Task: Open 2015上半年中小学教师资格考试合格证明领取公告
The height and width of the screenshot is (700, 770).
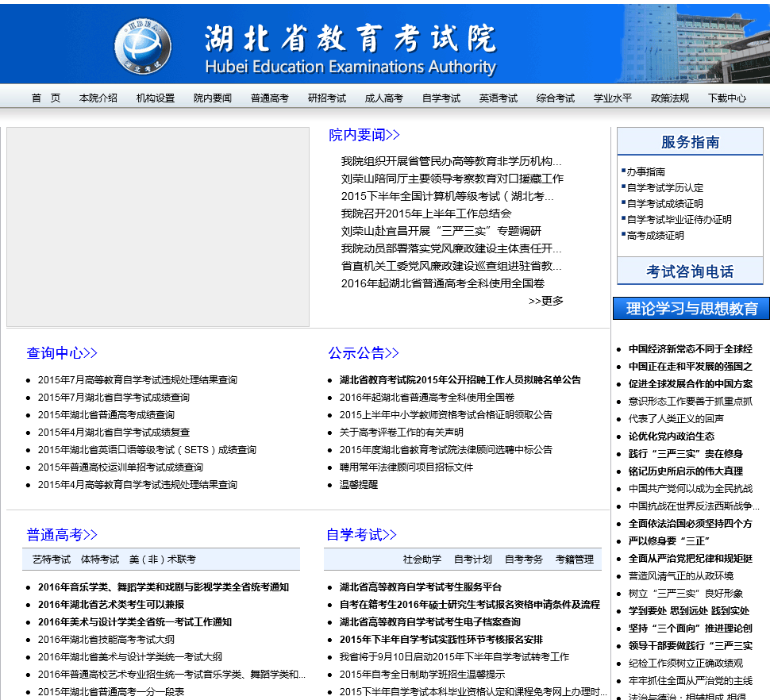Action: click(446, 415)
